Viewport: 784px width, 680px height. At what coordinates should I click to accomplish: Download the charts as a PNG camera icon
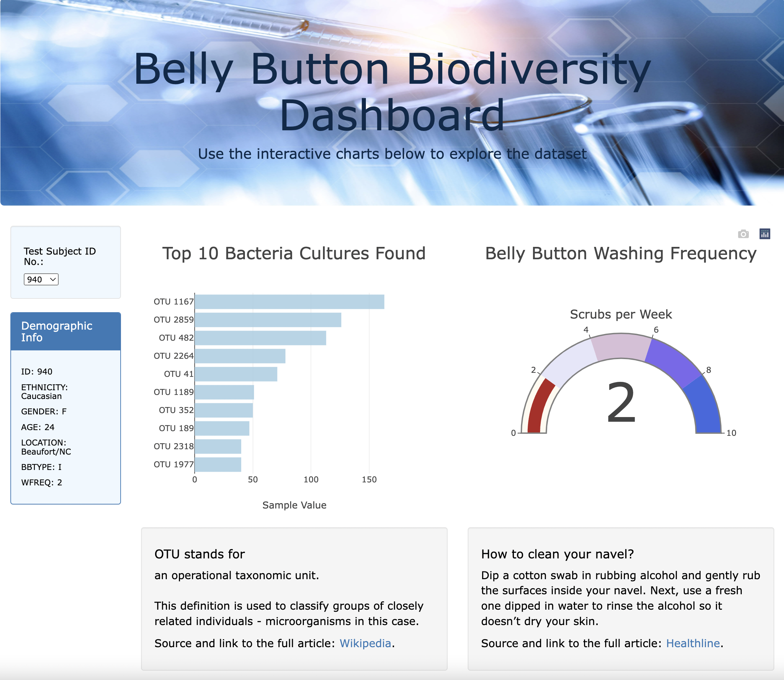743,234
